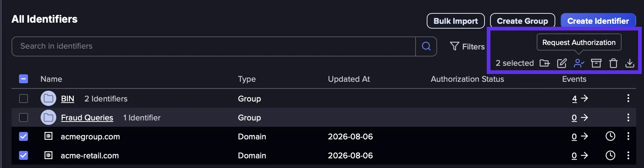Open more options menu for Fraud Queries
644x168 pixels.
click(x=628, y=117)
